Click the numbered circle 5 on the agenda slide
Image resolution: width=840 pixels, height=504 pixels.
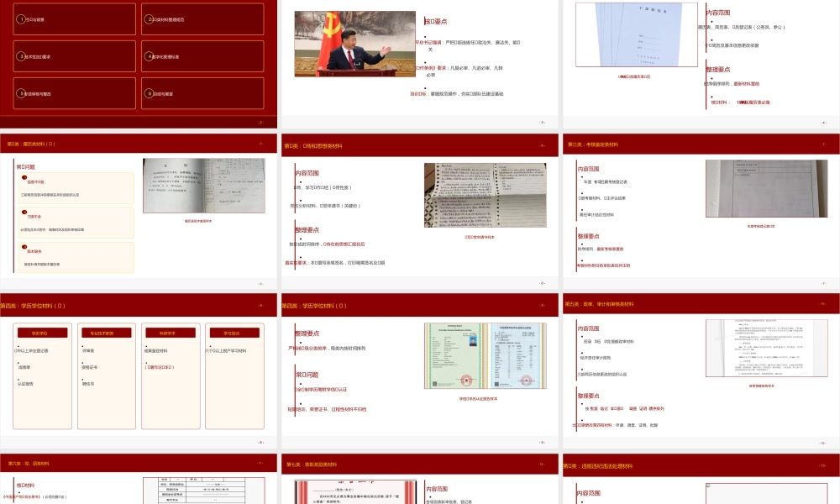20,94
